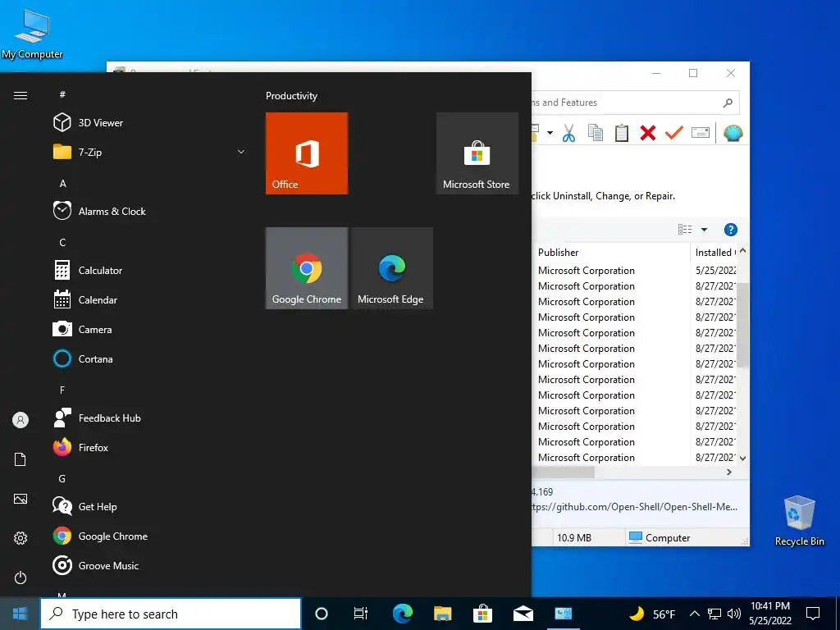Select the Recycle Bin desktop icon
Image resolution: width=840 pixels, height=630 pixels.
[x=799, y=520]
